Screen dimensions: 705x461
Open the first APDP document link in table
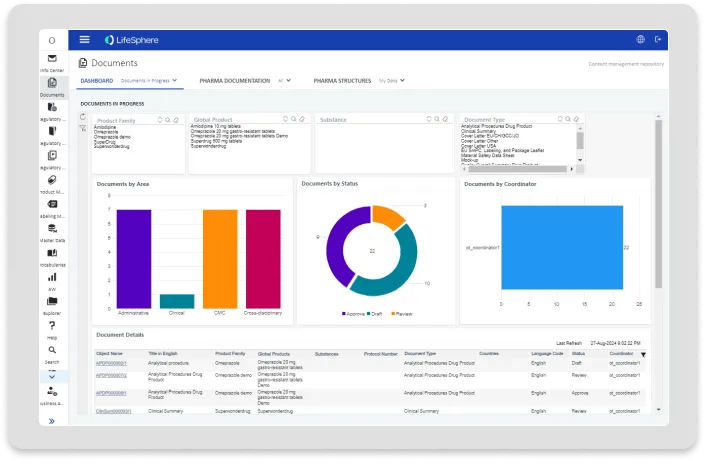point(110,363)
